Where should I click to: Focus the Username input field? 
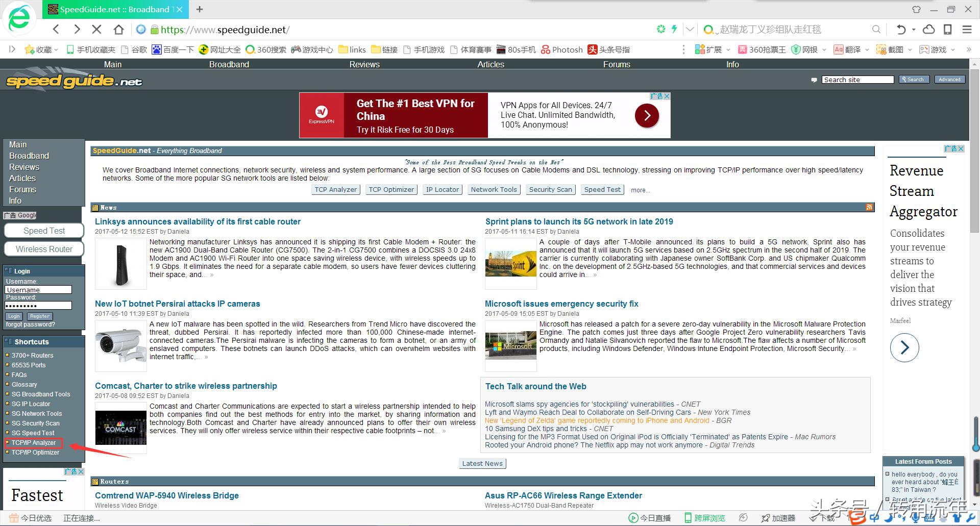click(38, 290)
